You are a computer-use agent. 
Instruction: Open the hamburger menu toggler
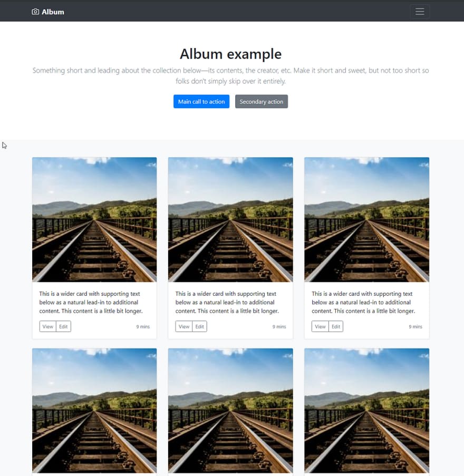pos(420,12)
